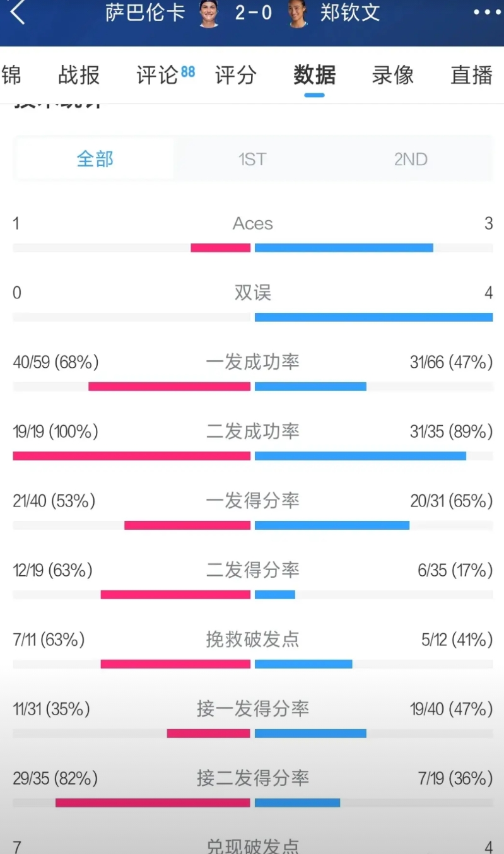Go to the 录像 replay tab
This screenshot has height=854, width=504.
392,75
